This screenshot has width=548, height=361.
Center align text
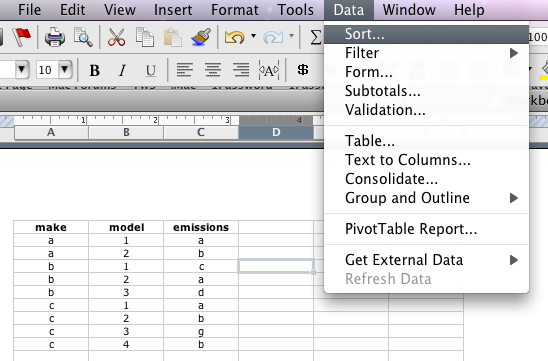pyautogui.click(x=212, y=70)
